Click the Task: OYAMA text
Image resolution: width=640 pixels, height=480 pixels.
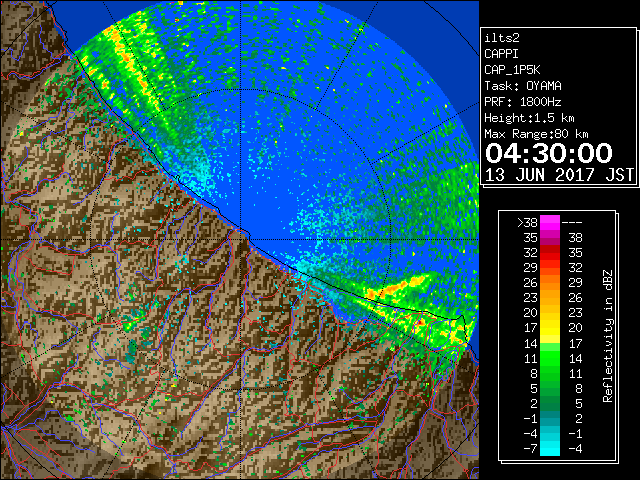click(523, 86)
